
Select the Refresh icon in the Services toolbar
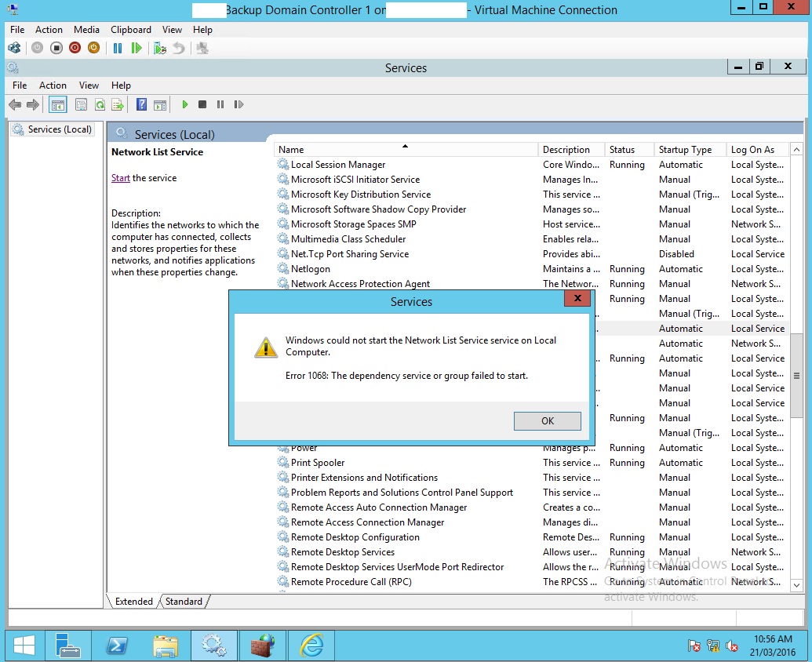(100, 104)
